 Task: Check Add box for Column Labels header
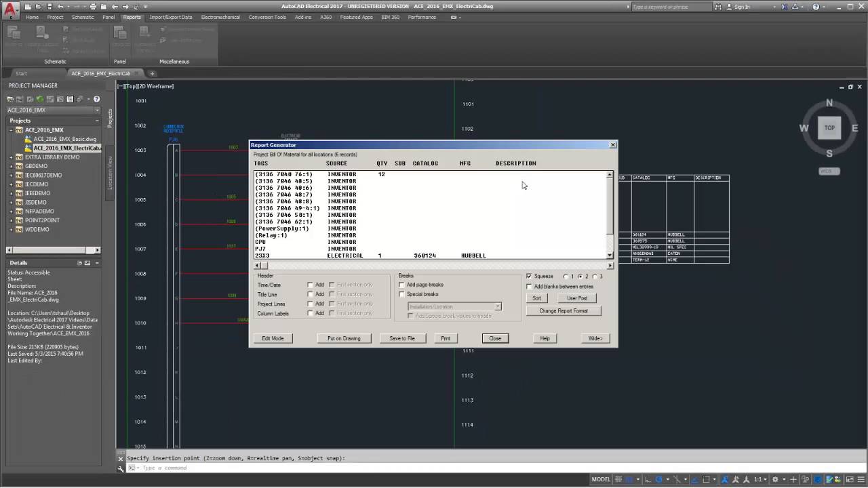311,313
